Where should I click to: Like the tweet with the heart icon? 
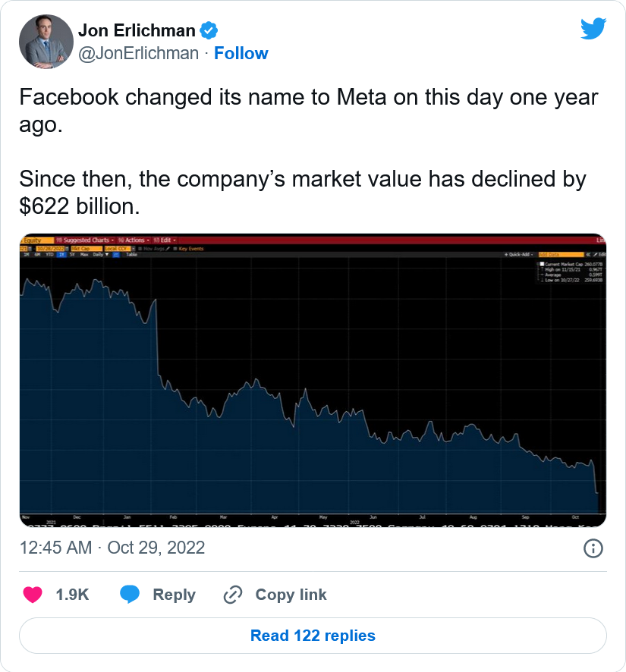(x=33, y=595)
